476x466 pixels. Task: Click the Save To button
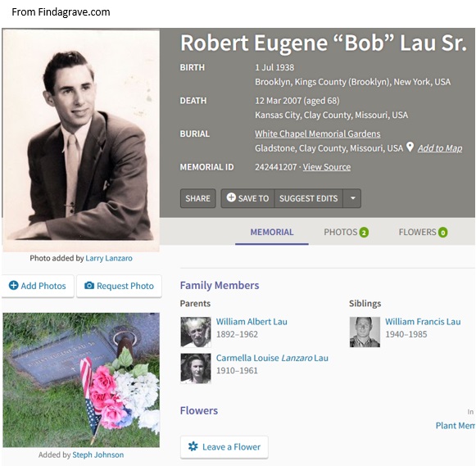[x=247, y=198]
